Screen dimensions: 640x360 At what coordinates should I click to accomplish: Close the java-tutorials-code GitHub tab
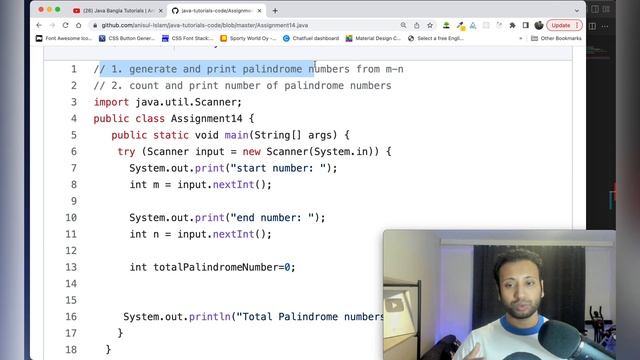[259, 11]
